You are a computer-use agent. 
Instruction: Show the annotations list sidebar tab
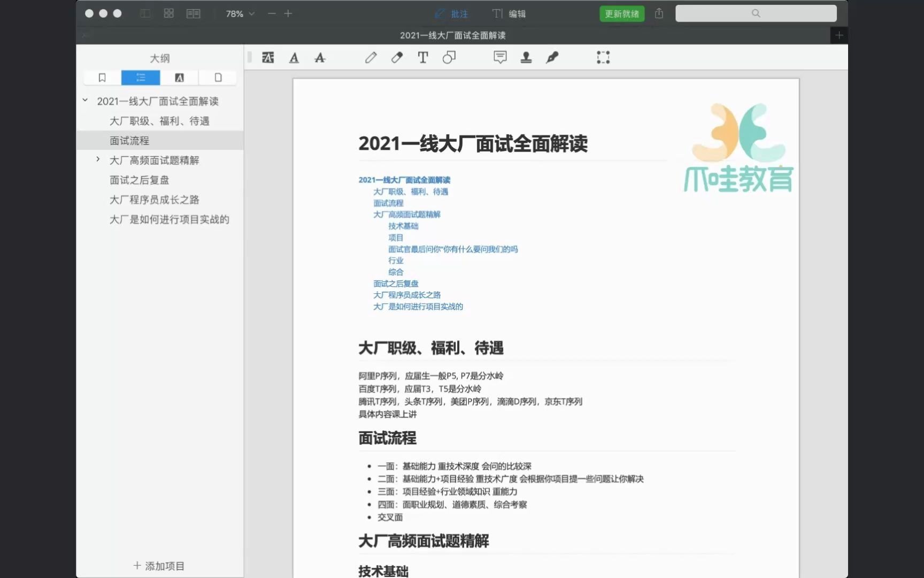pyautogui.click(x=179, y=78)
